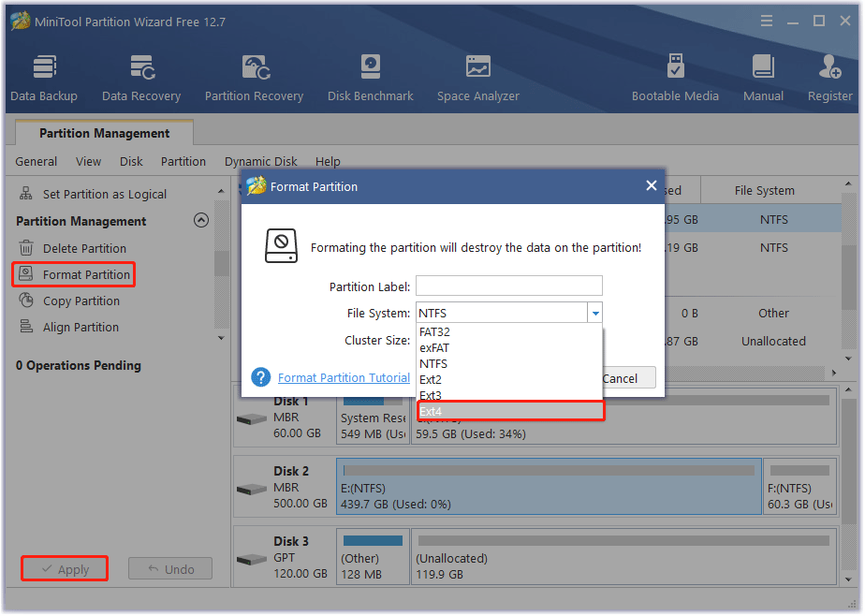The height and width of the screenshot is (616, 865).
Task: Create Bootable Media from the toolbar
Action: pos(675,78)
